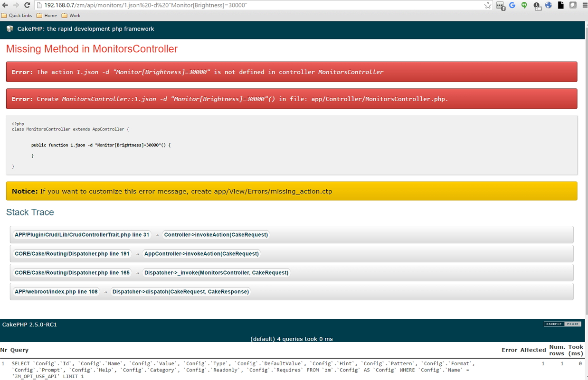The width and height of the screenshot is (588, 380).
Task: Open the extension with the 5 badge
Action: click(501, 6)
